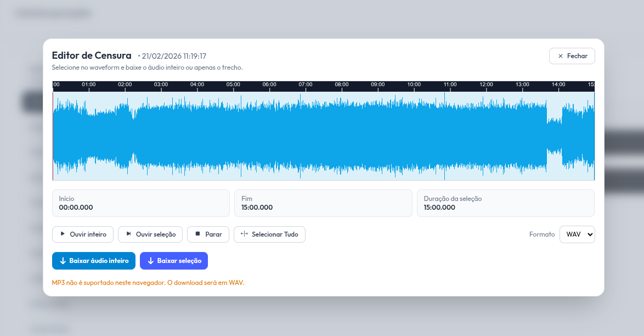This screenshot has height=336, width=644.
Task: Click the Selecionar Tudo button
Action: (x=269, y=234)
